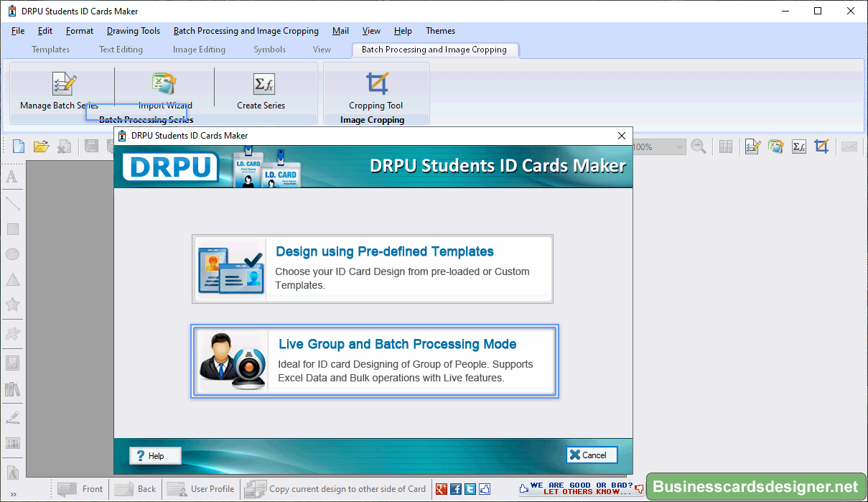Viewport: 868px width, 502px height.
Task: Choose Design using Pre-defined Templates option
Action: point(373,269)
